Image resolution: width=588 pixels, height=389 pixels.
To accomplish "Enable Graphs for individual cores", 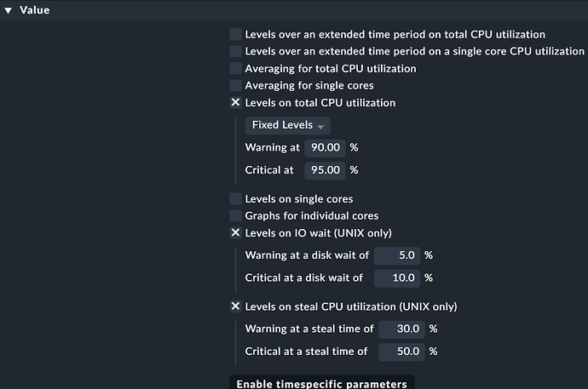I will point(236,216).
